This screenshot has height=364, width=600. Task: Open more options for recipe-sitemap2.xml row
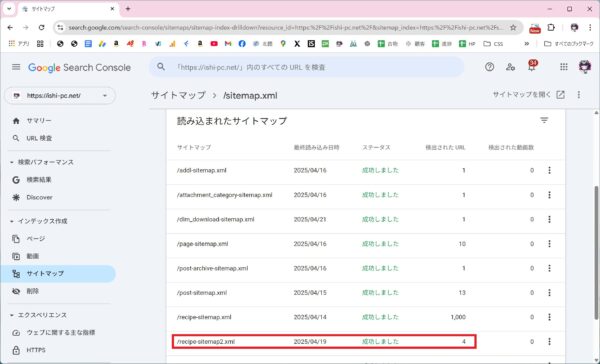point(549,341)
